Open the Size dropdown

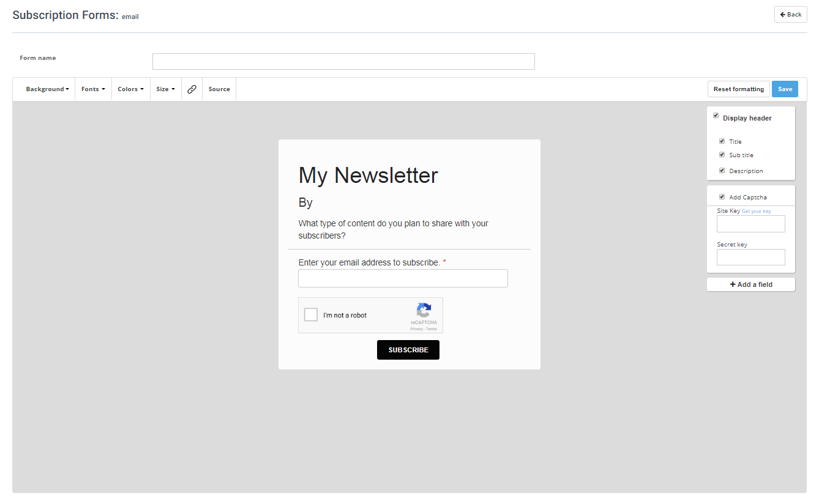click(x=166, y=89)
